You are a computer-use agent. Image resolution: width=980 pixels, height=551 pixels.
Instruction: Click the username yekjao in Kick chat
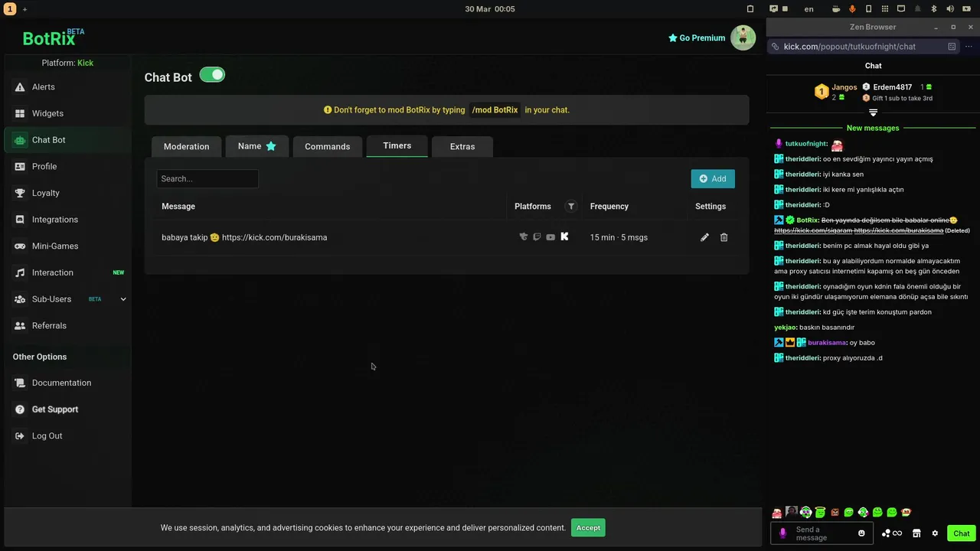click(x=785, y=328)
